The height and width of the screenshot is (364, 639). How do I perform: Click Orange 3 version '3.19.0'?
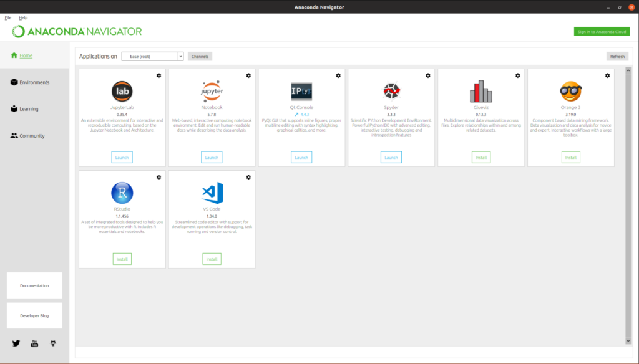(x=570, y=115)
